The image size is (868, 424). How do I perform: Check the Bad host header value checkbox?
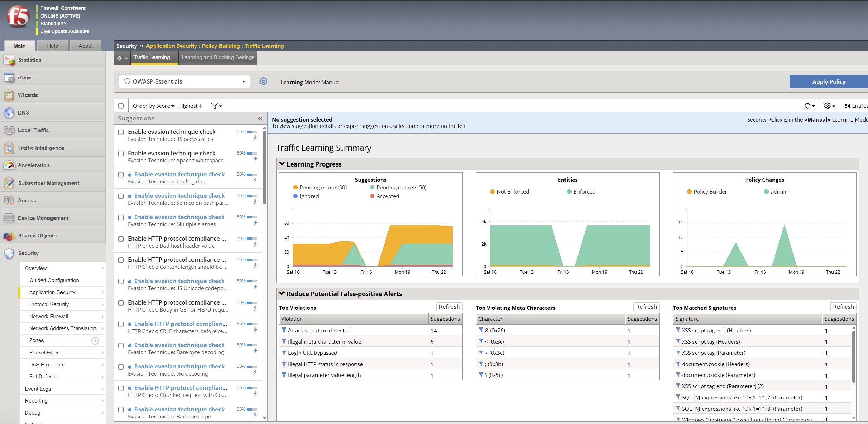pos(121,239)
